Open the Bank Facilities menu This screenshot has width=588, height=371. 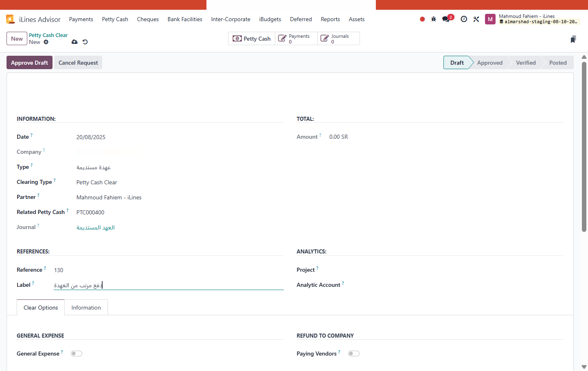tap(185, 19)
